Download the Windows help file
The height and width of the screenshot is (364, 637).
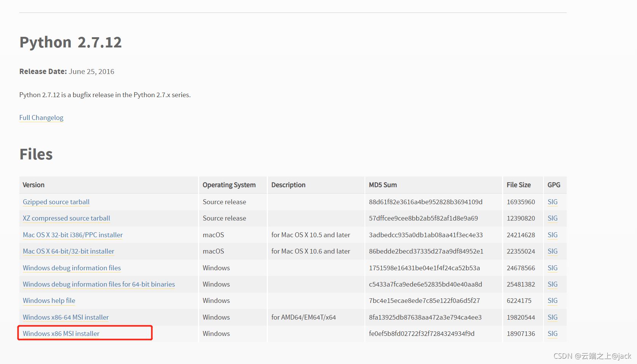click(49, 301)
